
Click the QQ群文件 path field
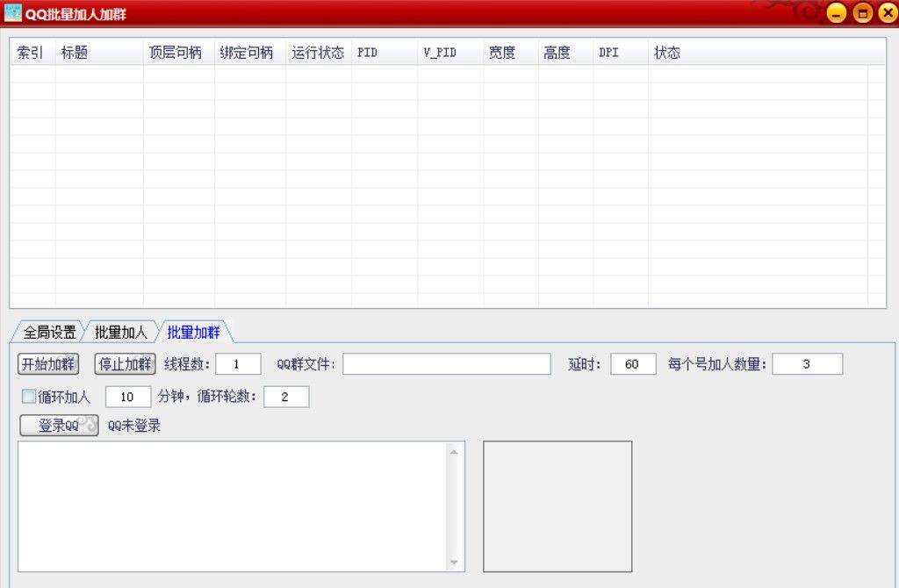pyautogui.click(x=446, y=364)
